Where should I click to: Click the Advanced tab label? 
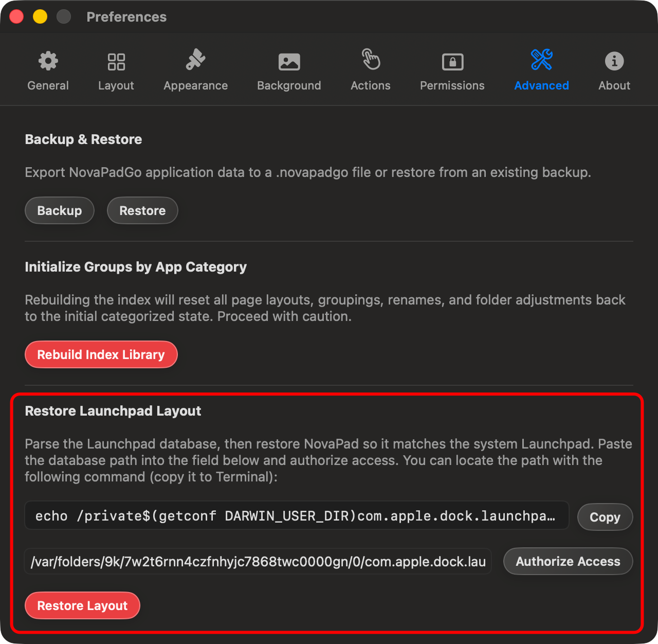(542, 85)
